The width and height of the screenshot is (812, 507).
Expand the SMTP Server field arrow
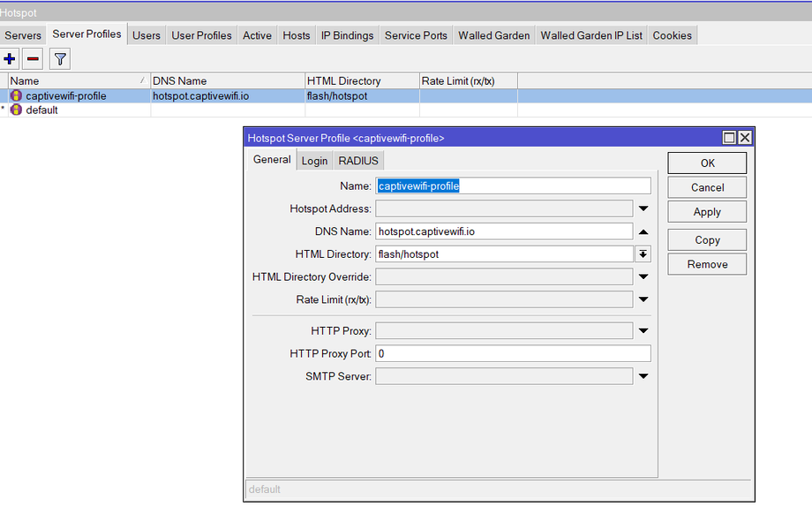(643, 376)
